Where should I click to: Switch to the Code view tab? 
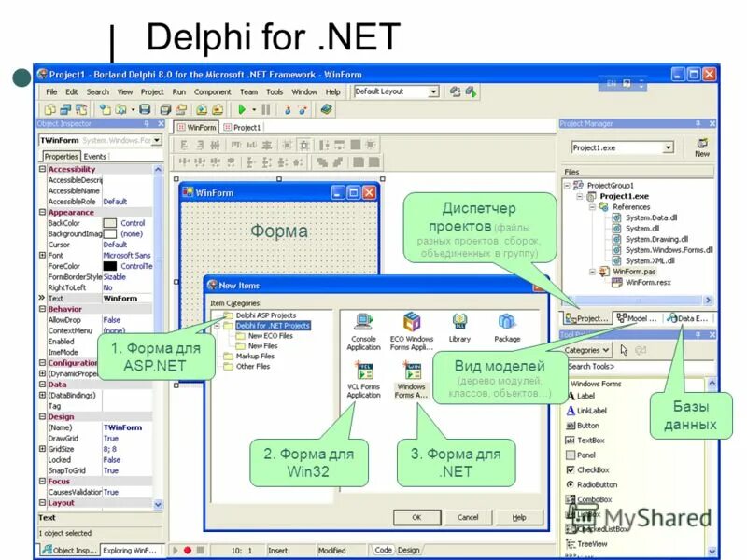(x=383, y=550)
